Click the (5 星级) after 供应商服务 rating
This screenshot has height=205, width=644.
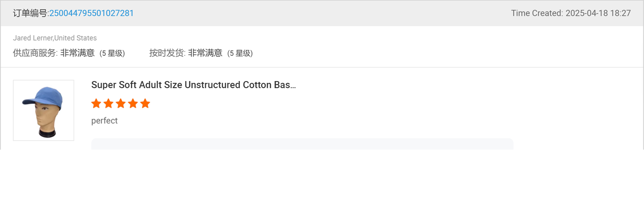coord(112,53)
